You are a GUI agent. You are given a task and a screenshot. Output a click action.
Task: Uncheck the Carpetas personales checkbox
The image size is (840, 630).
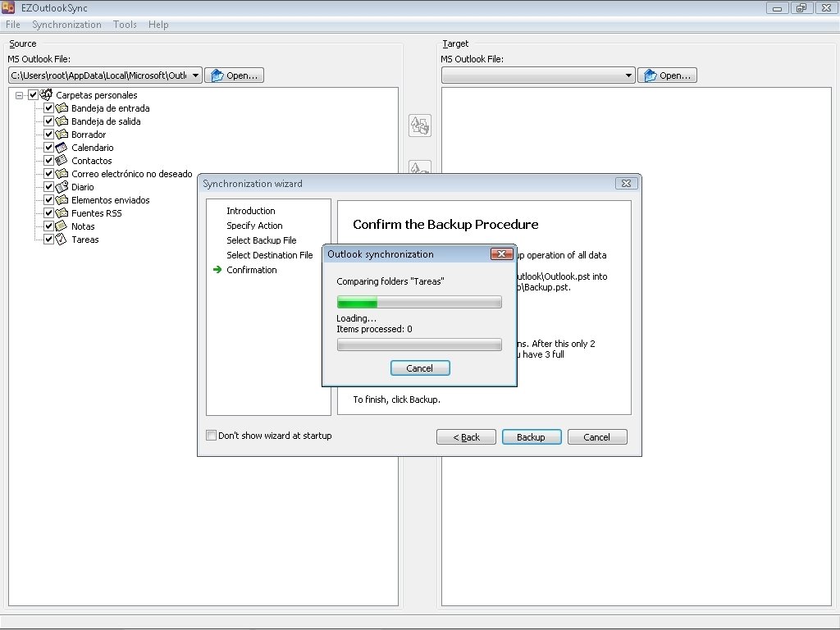[x=33, y=95]
